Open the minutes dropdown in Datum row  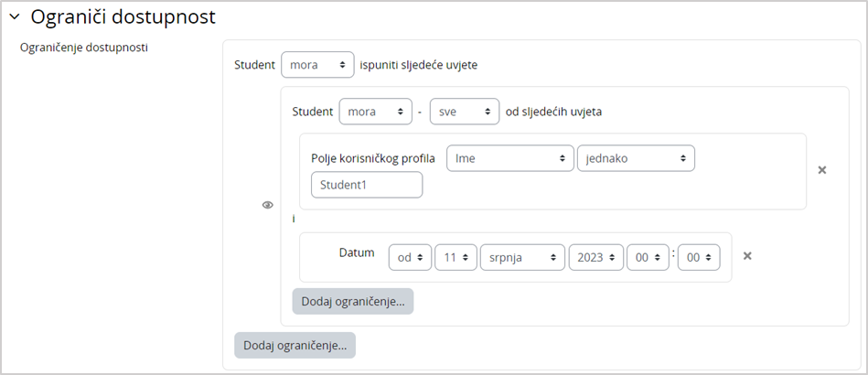pyautogui.click(x=699, y=257)
